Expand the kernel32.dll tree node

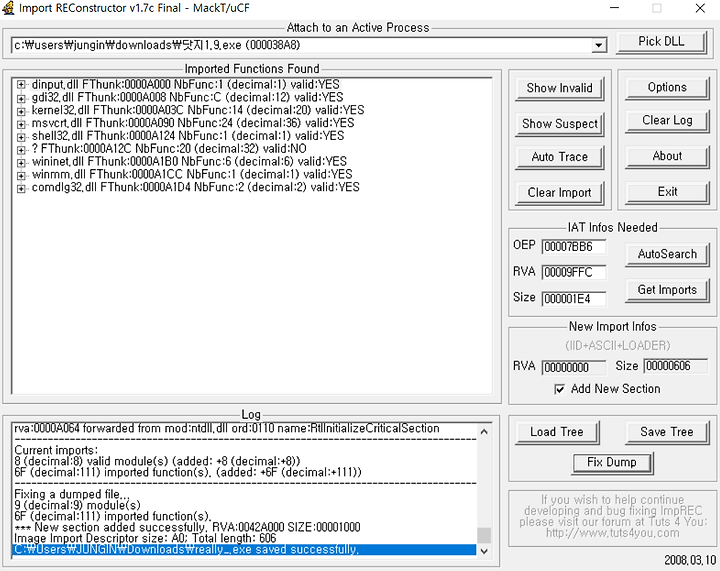[21, 111]
